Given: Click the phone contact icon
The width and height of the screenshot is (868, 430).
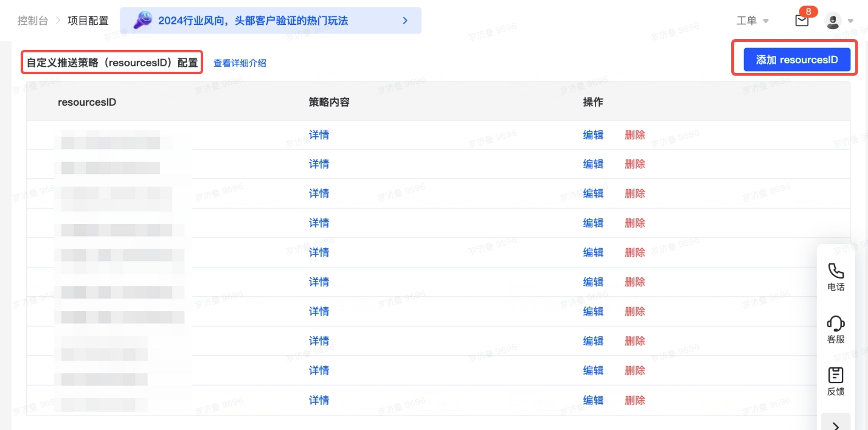Looking at the screenshot, I should (836, 271).
